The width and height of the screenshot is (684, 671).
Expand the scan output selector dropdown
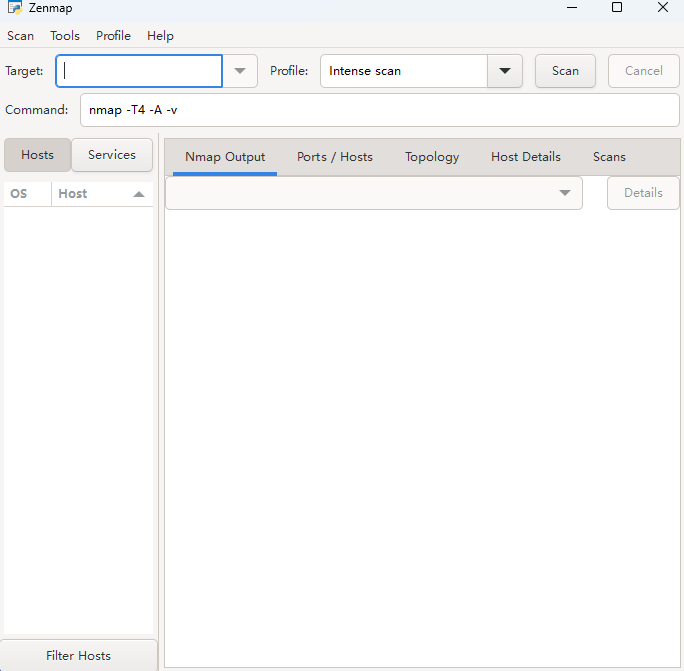coord(565,193)
